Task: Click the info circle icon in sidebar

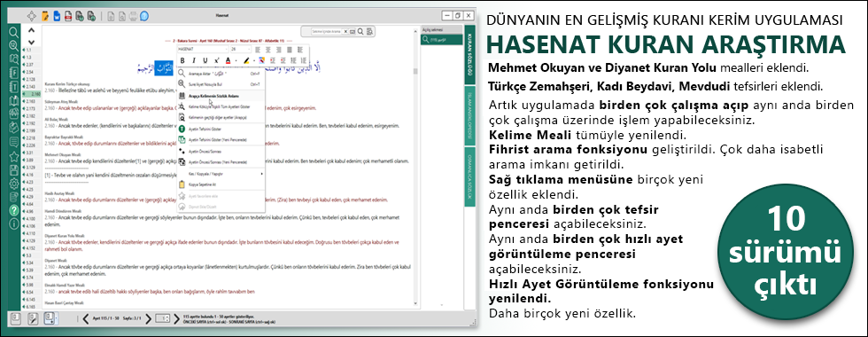Action: 14,223
